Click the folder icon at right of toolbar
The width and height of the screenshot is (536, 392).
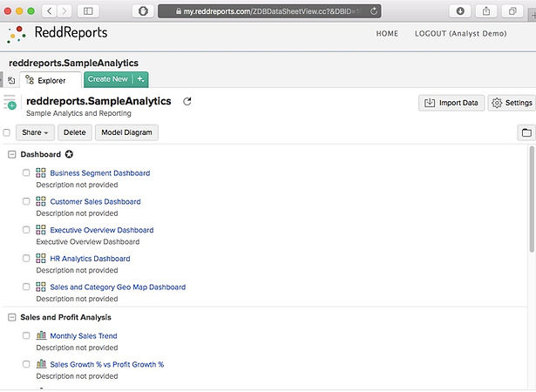click(526, 132)
